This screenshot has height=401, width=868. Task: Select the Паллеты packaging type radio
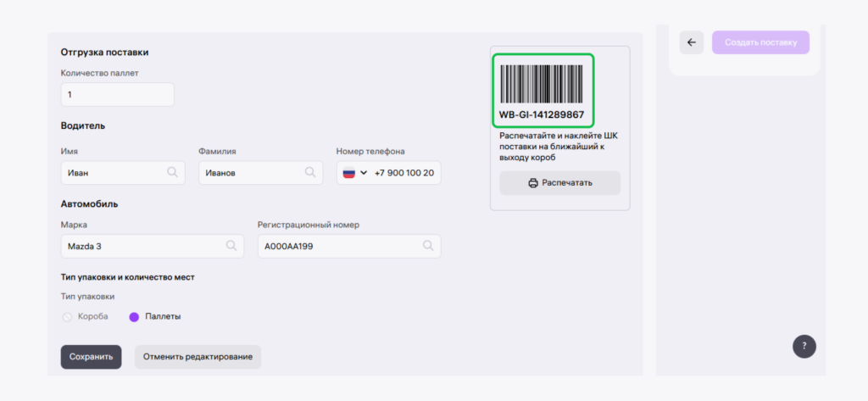(134, 317)
